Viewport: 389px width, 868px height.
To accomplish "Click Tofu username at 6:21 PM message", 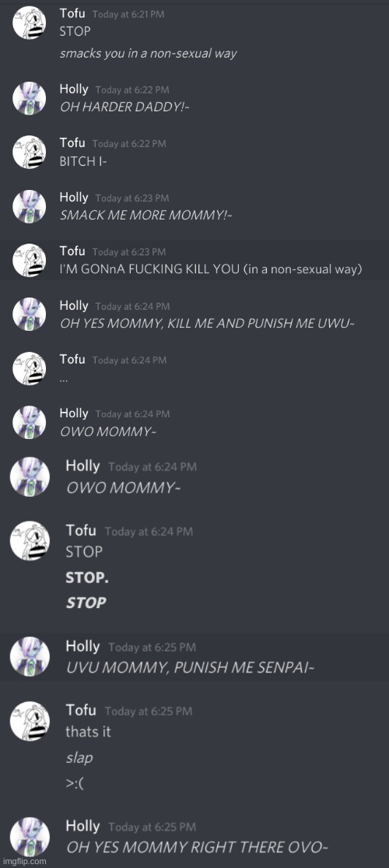I will [x=72, y=14].
